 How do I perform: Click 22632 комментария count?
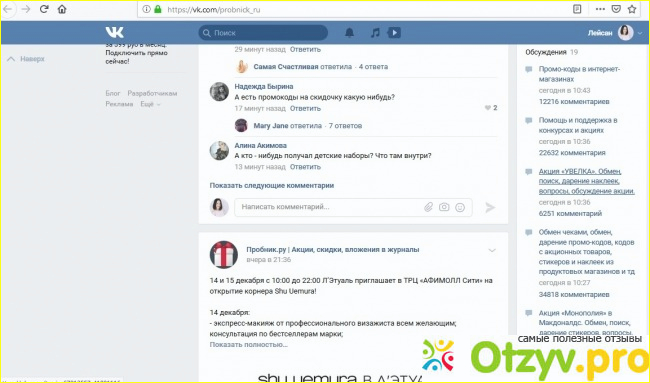point(572,153)
